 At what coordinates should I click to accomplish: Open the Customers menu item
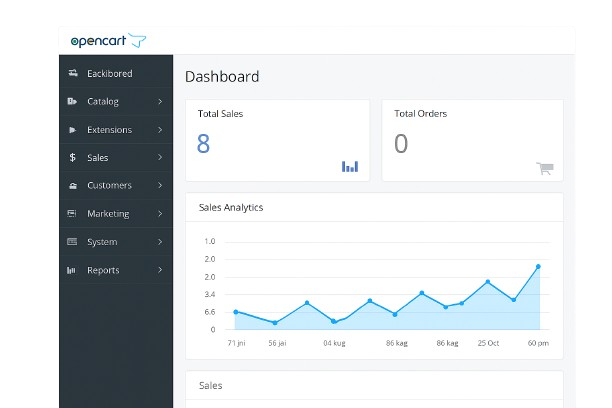pyautogui.click(x=109, y=186)
